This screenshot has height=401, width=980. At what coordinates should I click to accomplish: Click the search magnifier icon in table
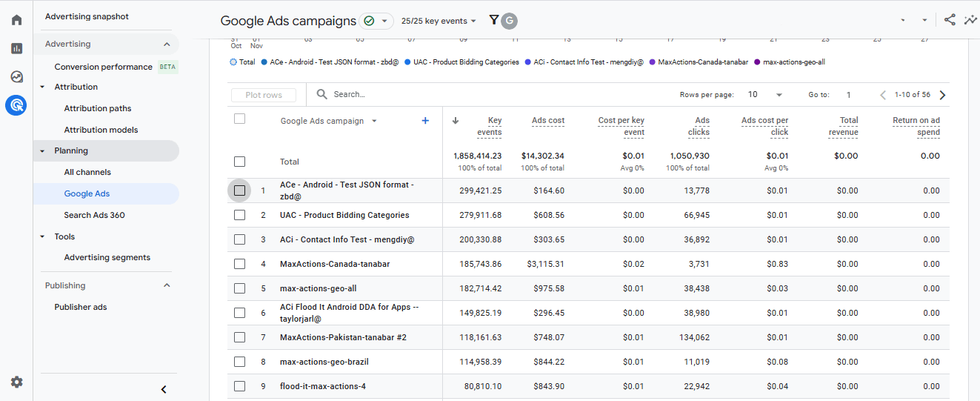coord(321,94)
